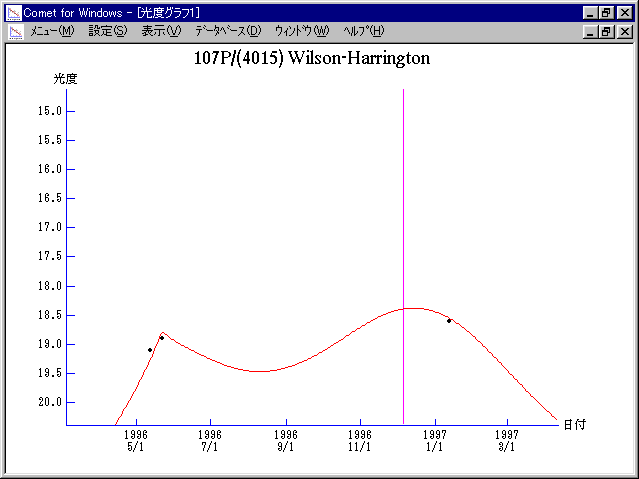This screenshot has height=479, width=639.
Task: Select the observation point near 1997 1/1
Action: point(449,321)
